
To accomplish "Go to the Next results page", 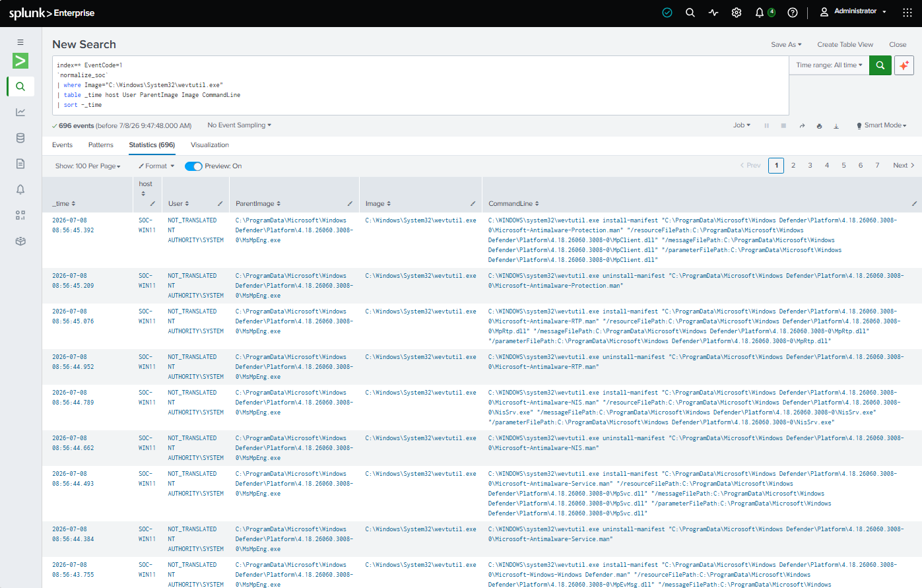I will [x=904, y=166].
